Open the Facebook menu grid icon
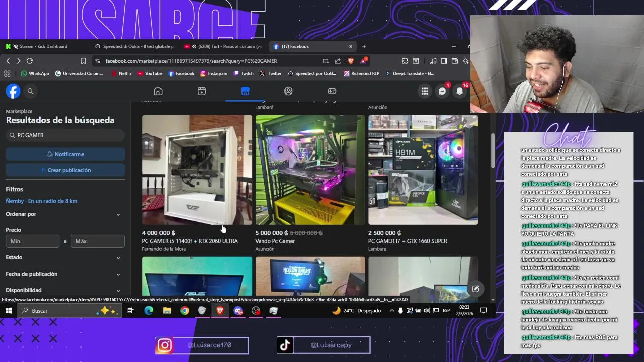644x362 pixels. pyautogui.click(x=425, y=91)
